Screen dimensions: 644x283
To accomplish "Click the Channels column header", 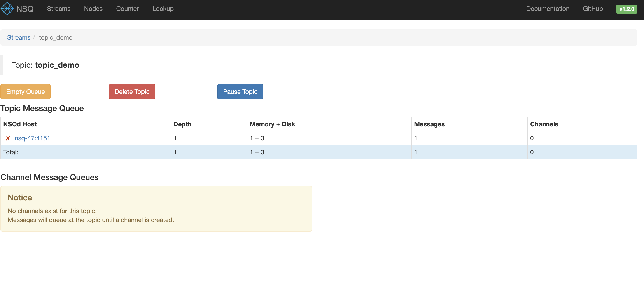I will [544, 124].
